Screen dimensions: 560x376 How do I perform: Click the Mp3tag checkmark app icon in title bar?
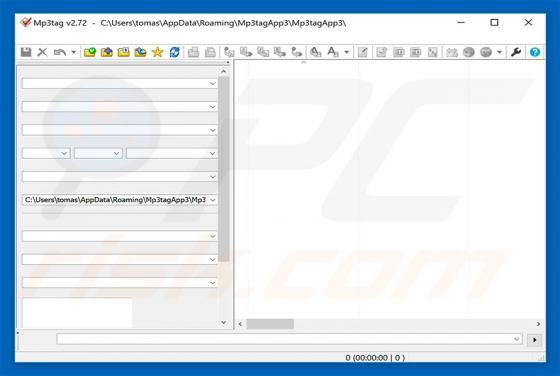[x=26, y=22]
